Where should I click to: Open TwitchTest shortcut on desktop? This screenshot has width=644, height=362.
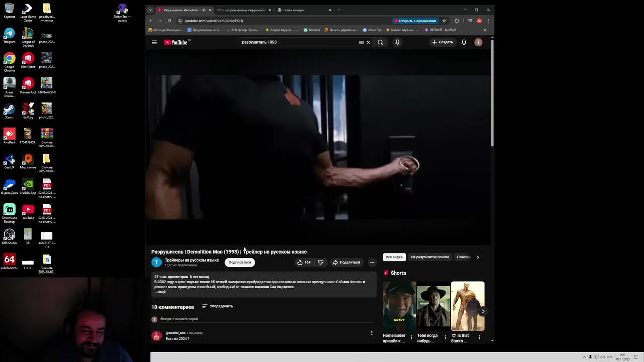[122, 13]
